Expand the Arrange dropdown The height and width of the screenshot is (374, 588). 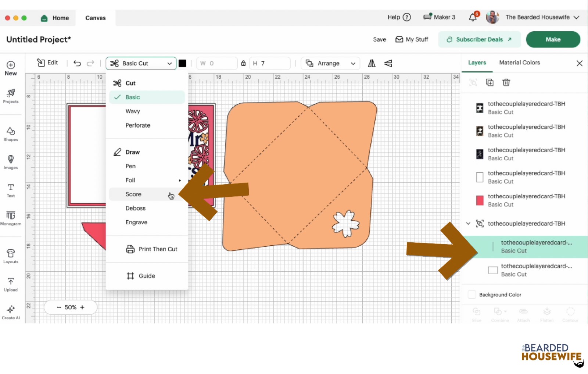[330, 63]
